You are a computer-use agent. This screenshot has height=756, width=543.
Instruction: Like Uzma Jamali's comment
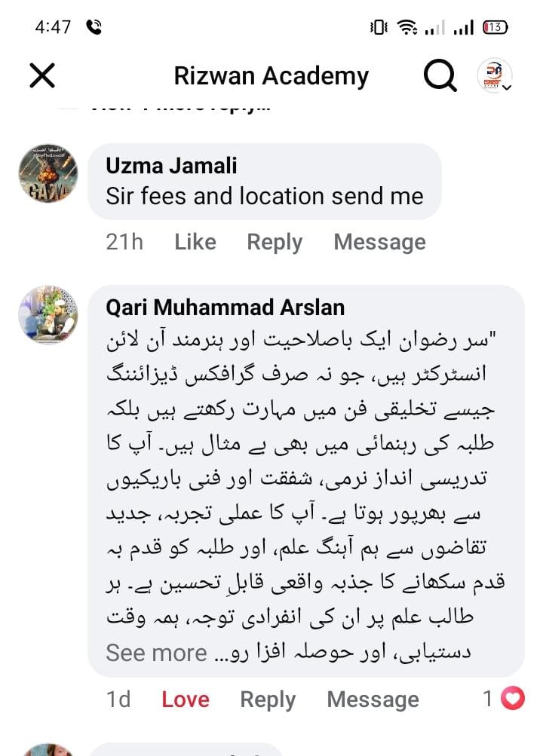[x=195, y=242]
